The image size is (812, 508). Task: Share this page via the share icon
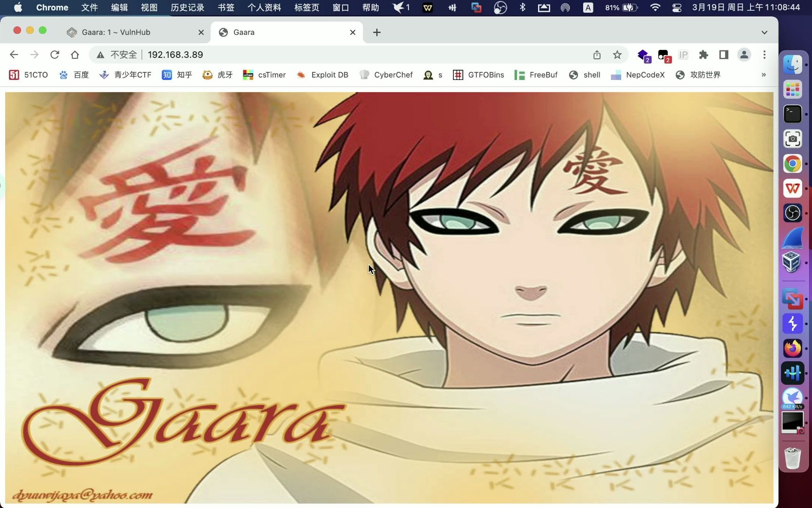pos(597,55)
